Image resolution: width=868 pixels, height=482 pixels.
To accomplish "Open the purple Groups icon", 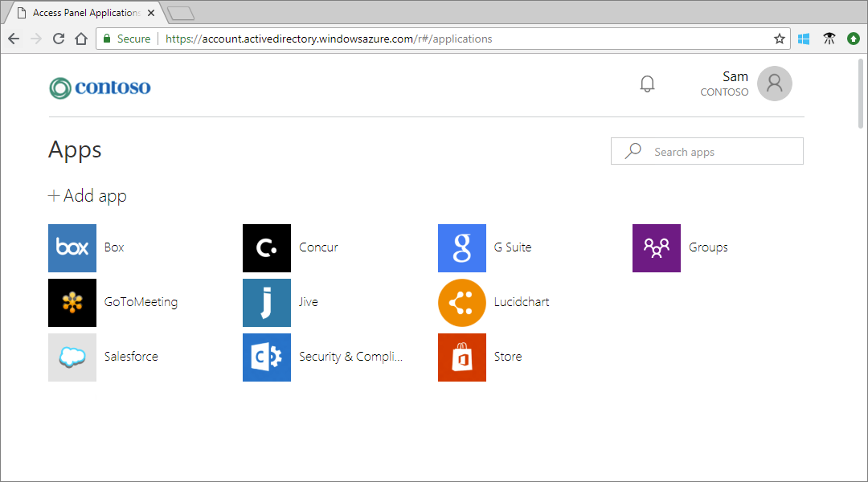I will pyautogui.click(x=657, y=248).
